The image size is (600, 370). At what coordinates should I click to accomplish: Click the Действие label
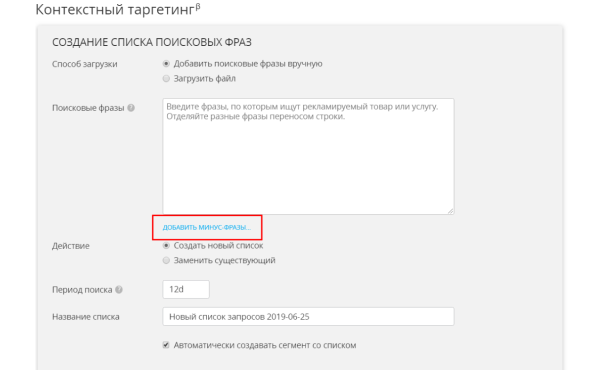[71, 246]
